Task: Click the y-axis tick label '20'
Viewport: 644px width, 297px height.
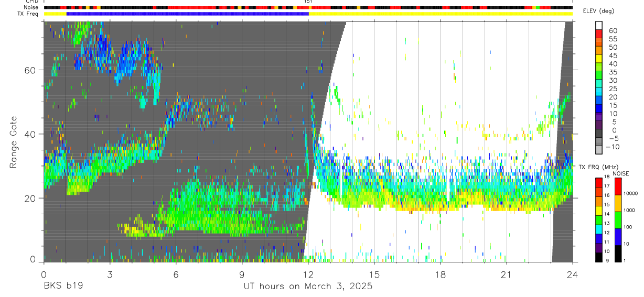Action: tap(30, 198)
